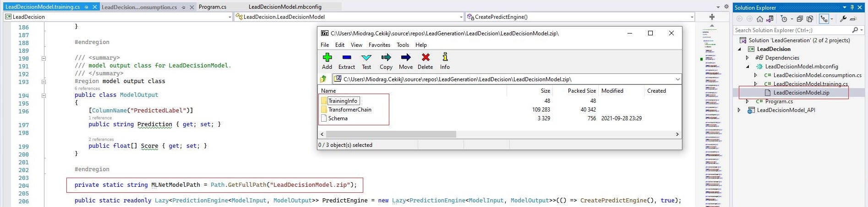Close the LeadDecisionModel.training.cs tab
The width and height of the screenshot is (868, 207).
tap(94, 7)
